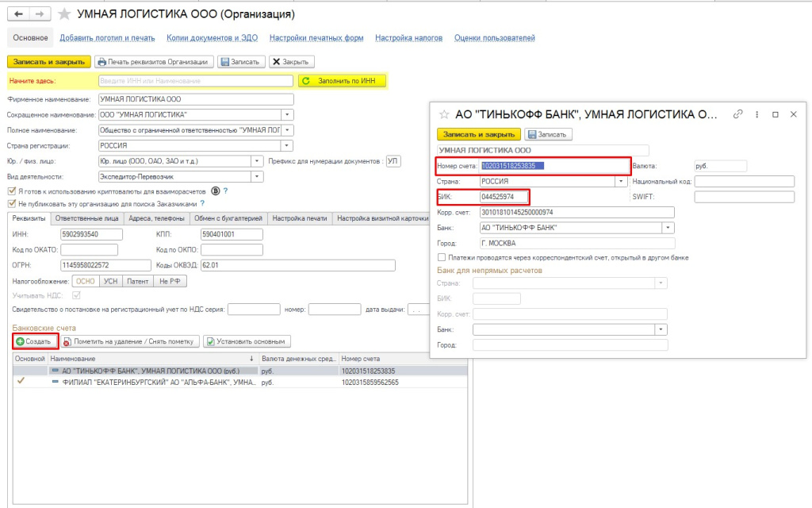This screenshot has height=508, width=812.
Task: Go back with the left arrow button
Action: tap(19, 14)
